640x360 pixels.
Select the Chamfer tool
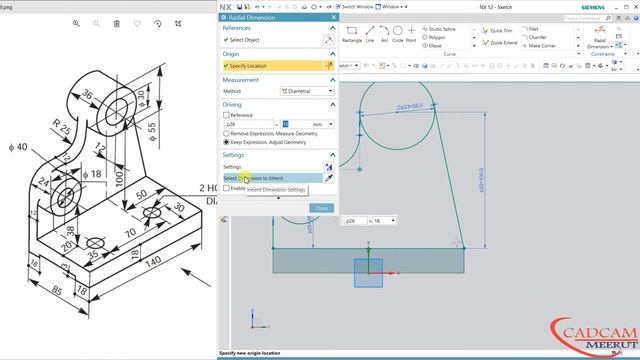tap(534, 37)
